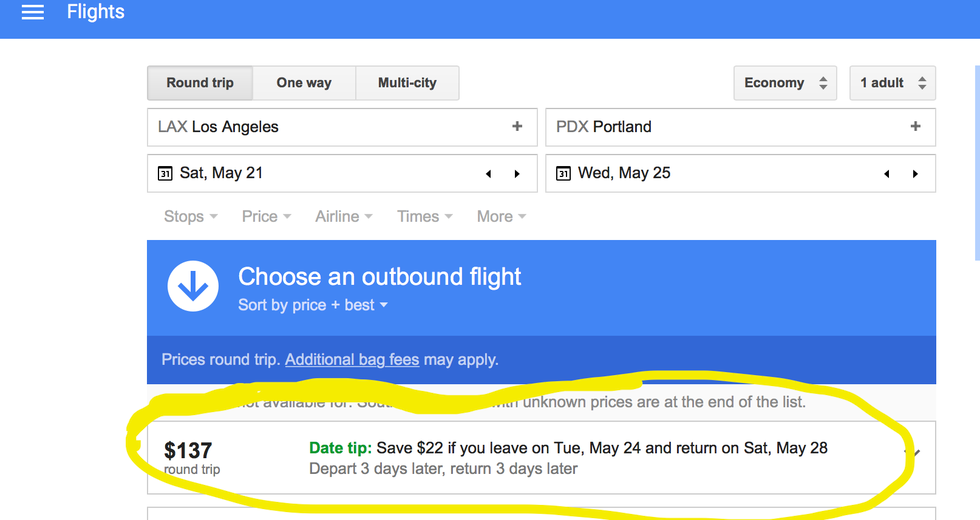Click the plus icon beside Portland

click(x=915, y=127)
